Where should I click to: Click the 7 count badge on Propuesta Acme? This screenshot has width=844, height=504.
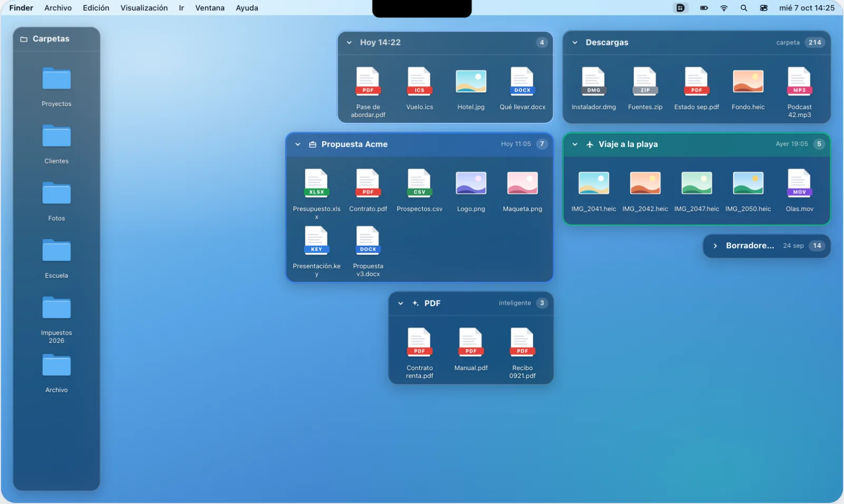(542, 144)
